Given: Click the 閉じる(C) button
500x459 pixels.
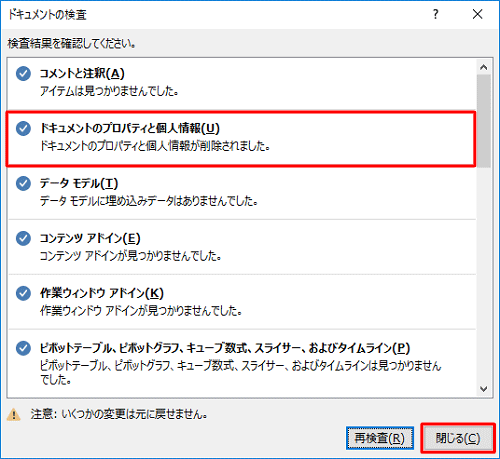Looking at the screenshot, I should [458, 438].
